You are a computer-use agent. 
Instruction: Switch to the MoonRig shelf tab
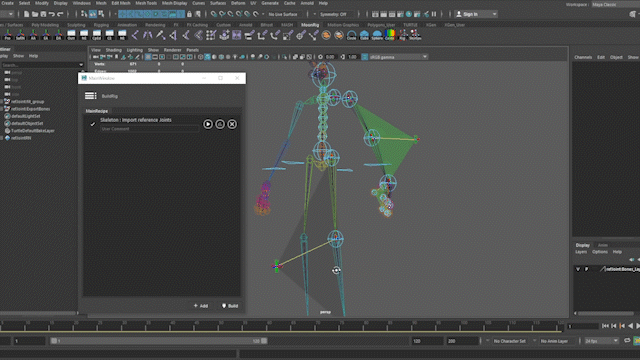(x=310, y=25)
